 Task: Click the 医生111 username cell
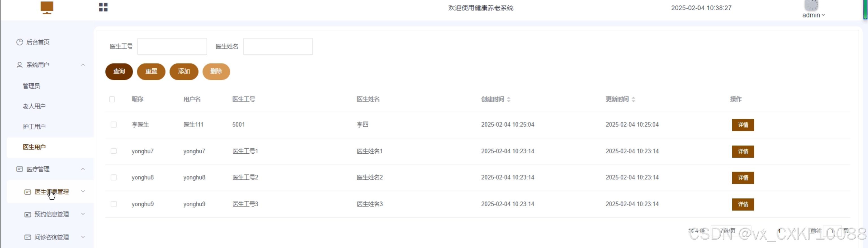193,125
